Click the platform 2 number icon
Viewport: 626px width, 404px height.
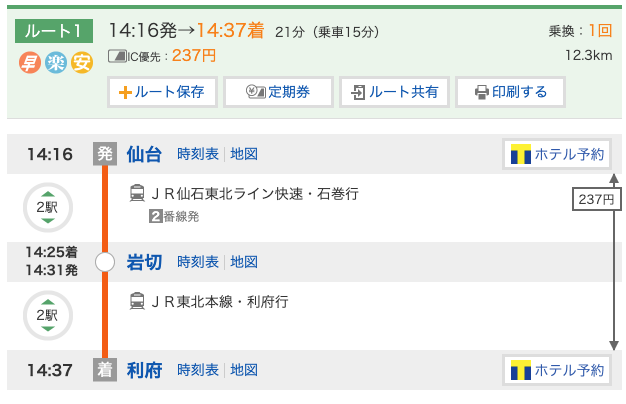pyautogui.click(x=155, y=216)
